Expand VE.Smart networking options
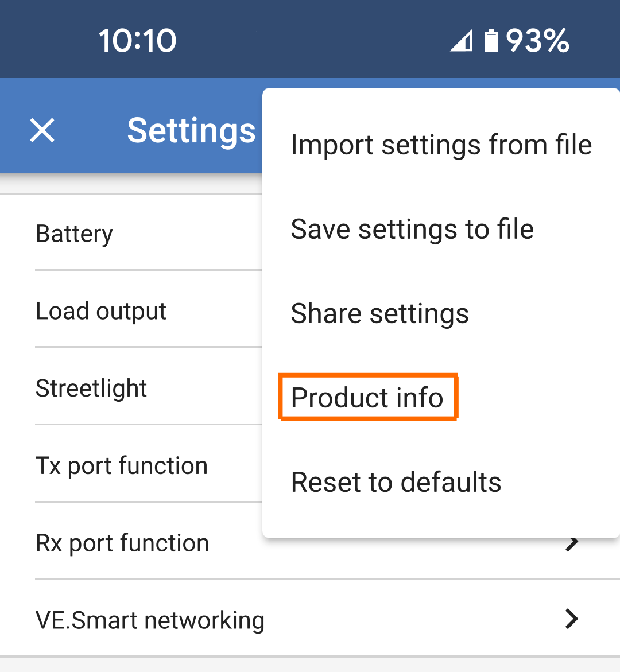620x672 pixels. pos(150,620)
